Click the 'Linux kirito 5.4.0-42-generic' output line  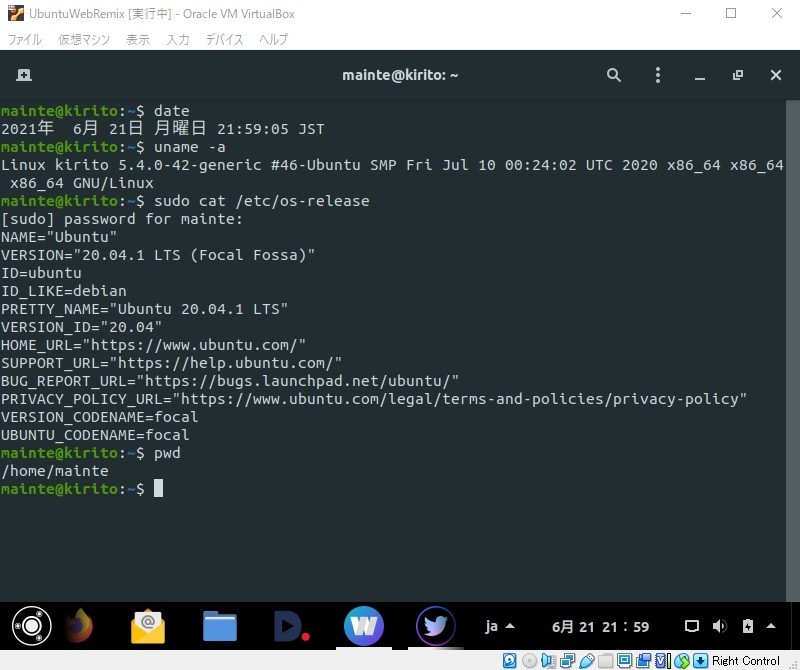tap(392, 173)
